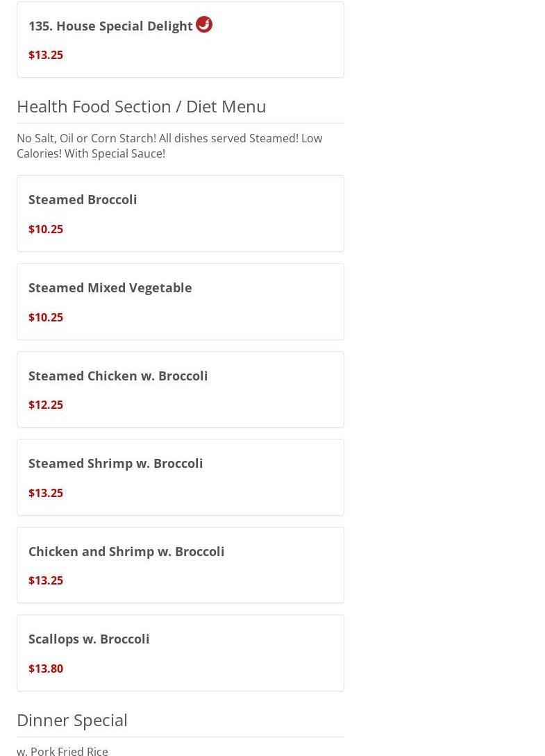Select the Health Food Section / Diet Menu heading
This screenshot has width=545, height=756.
click(141, 106)
